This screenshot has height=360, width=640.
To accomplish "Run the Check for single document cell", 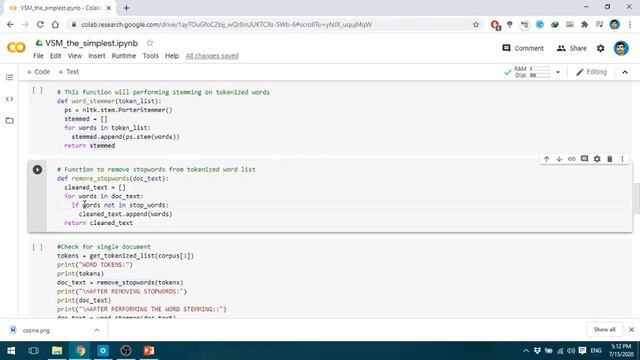I will (x=37, y=247).
